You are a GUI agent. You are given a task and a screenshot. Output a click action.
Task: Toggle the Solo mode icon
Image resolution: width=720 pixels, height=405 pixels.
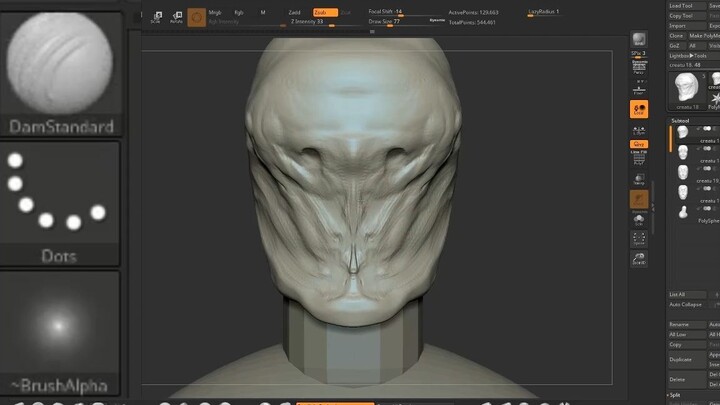639,219
